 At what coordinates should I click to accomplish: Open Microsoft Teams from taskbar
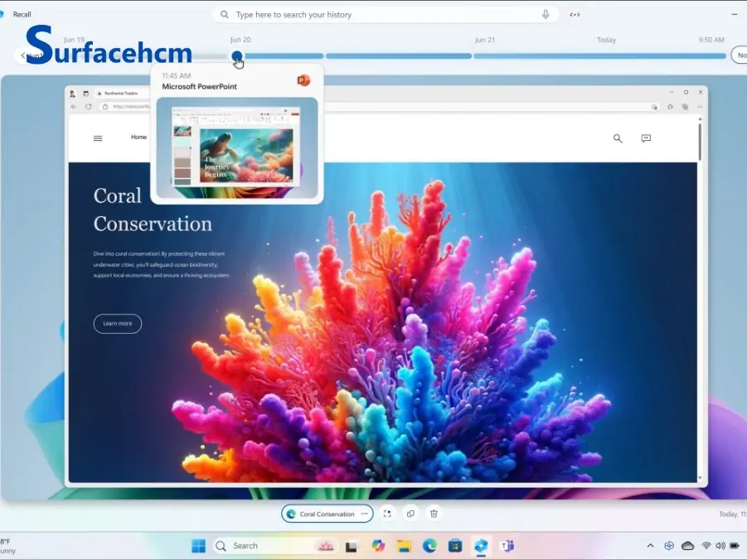pyautogui.click(x=507, y=546)
